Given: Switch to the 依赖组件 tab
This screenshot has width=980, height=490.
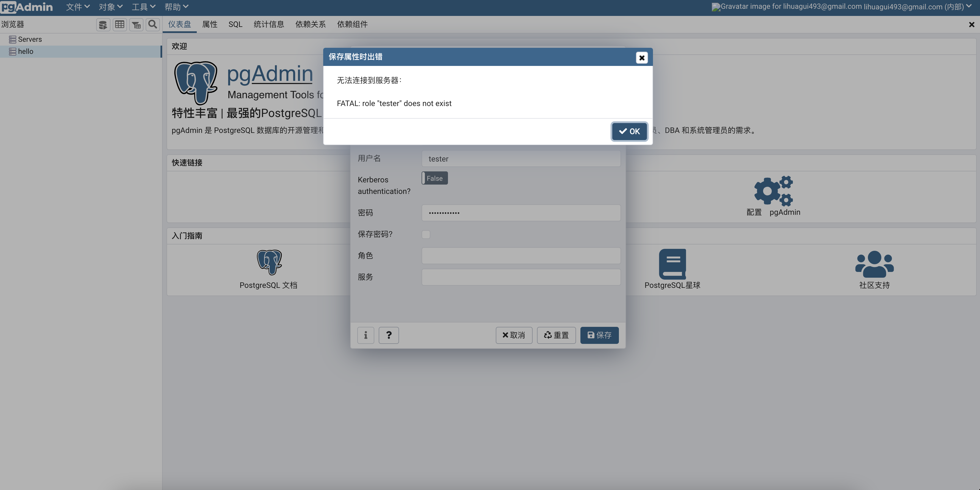Looking at the screenshot, I should click(352, 24).
